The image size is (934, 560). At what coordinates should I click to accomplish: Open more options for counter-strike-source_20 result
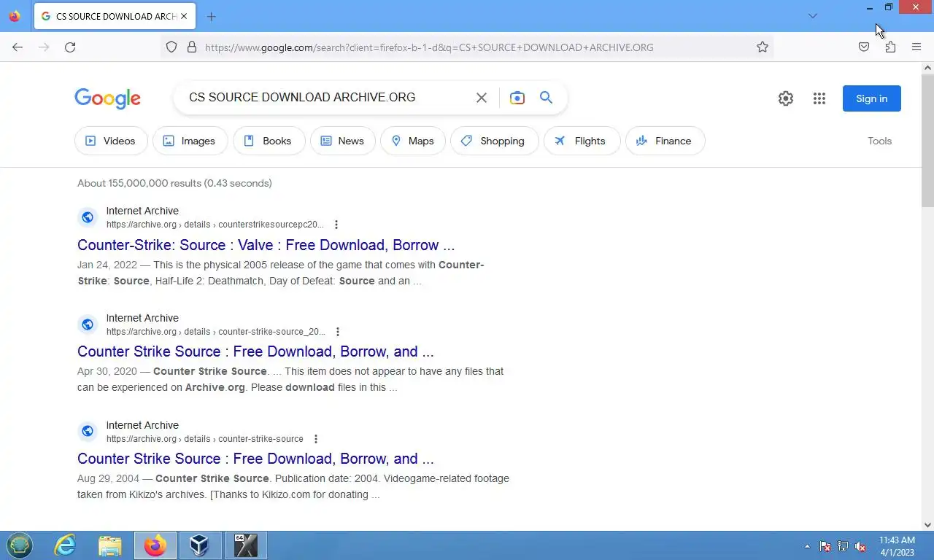tap(337, 332)
